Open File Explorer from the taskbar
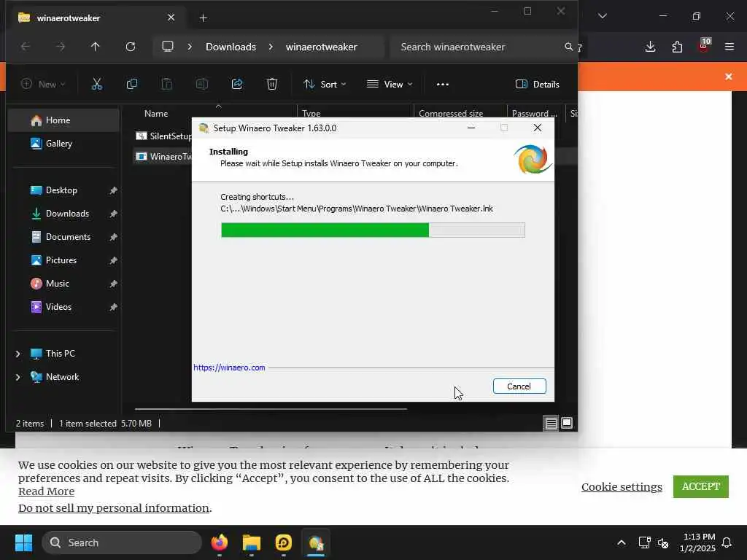 (x=252, y=542)
